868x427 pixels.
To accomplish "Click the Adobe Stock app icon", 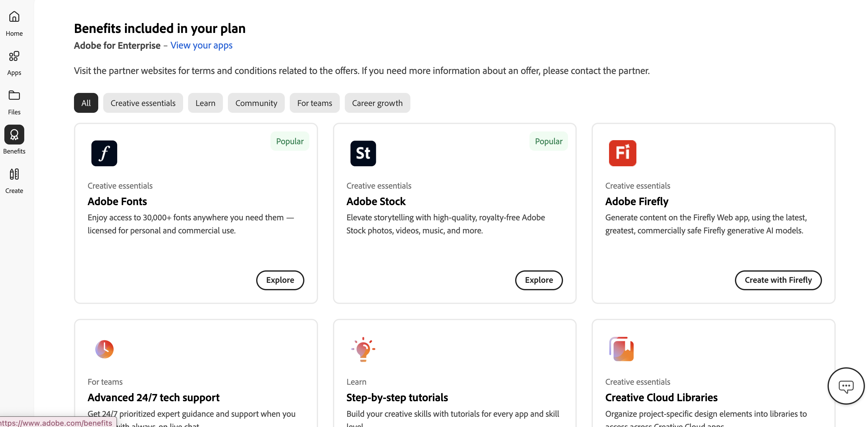I will point(363,153).
